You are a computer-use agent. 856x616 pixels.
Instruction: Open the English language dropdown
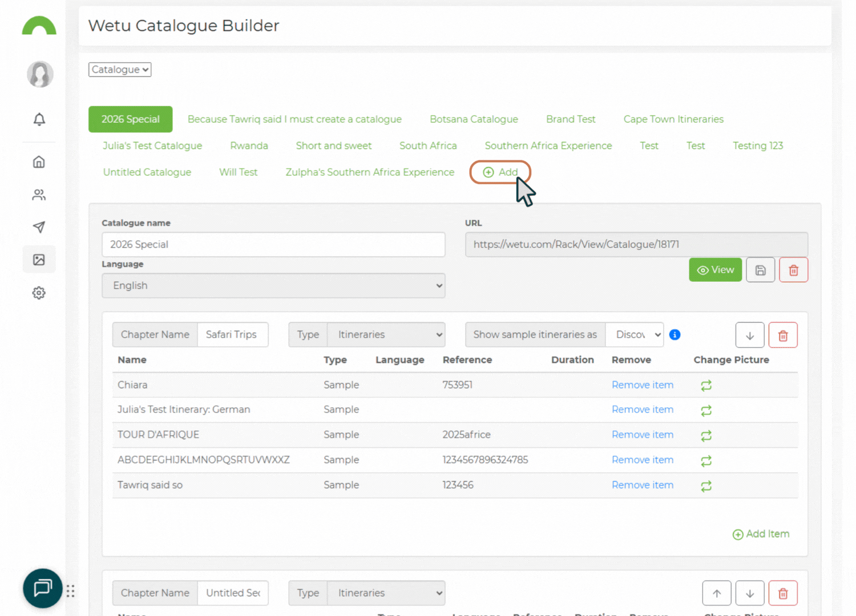tap(273, 286)
